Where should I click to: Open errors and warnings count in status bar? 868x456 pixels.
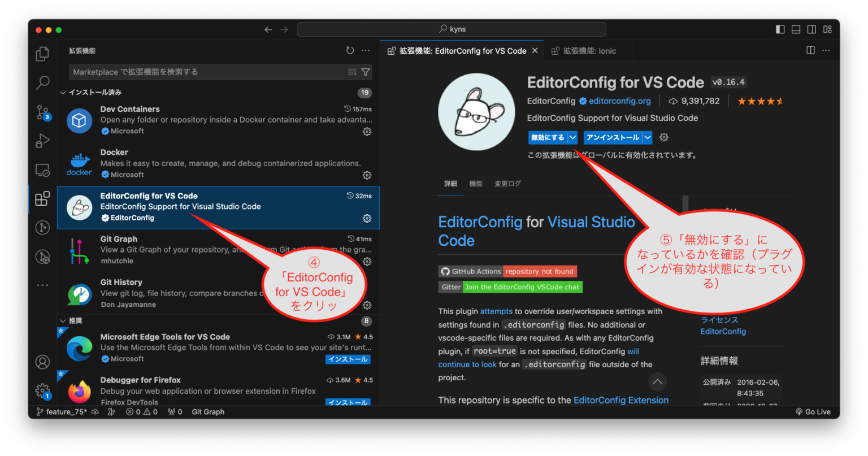142,412
